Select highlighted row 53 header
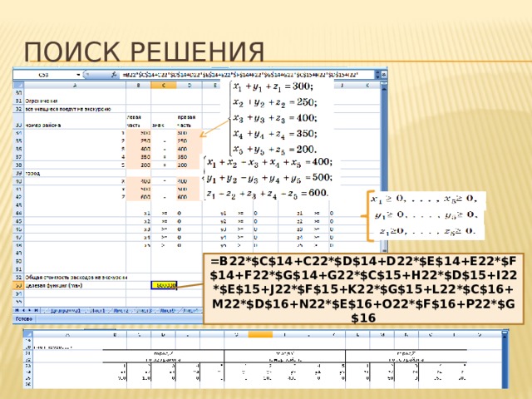The height and width of the screenshot is (399, 532). tap(18, 285)
